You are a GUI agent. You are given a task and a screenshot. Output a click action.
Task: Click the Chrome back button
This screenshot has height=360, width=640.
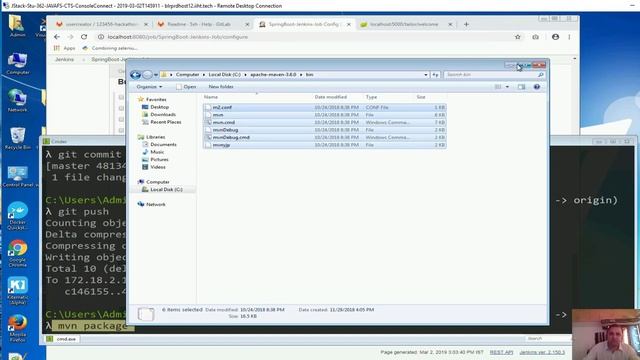(57, 37)
